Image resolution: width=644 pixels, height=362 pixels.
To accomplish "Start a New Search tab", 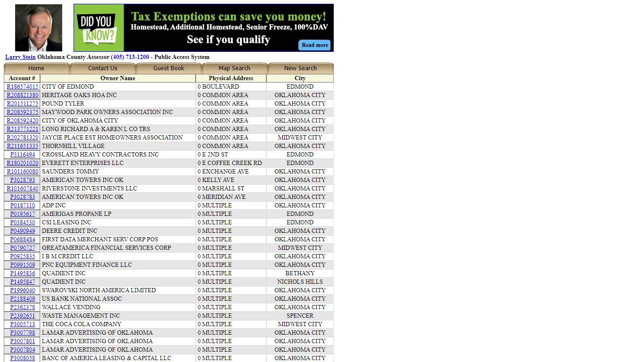I will tap(300, 68).
